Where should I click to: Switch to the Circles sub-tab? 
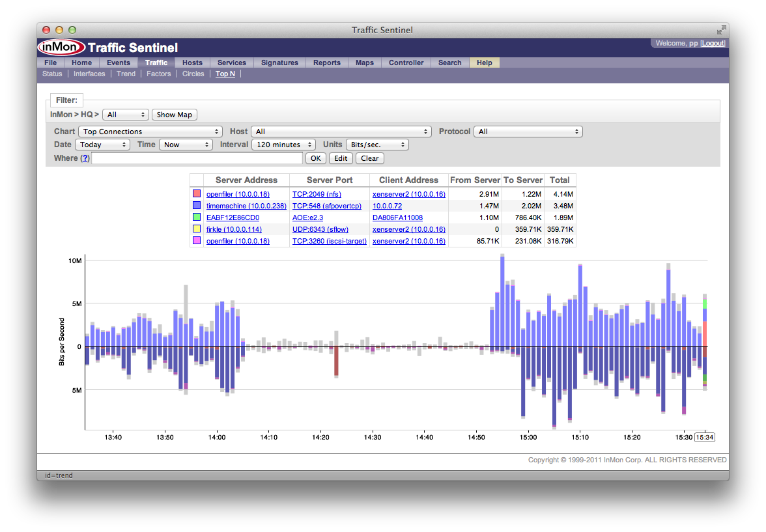[193, 74]
